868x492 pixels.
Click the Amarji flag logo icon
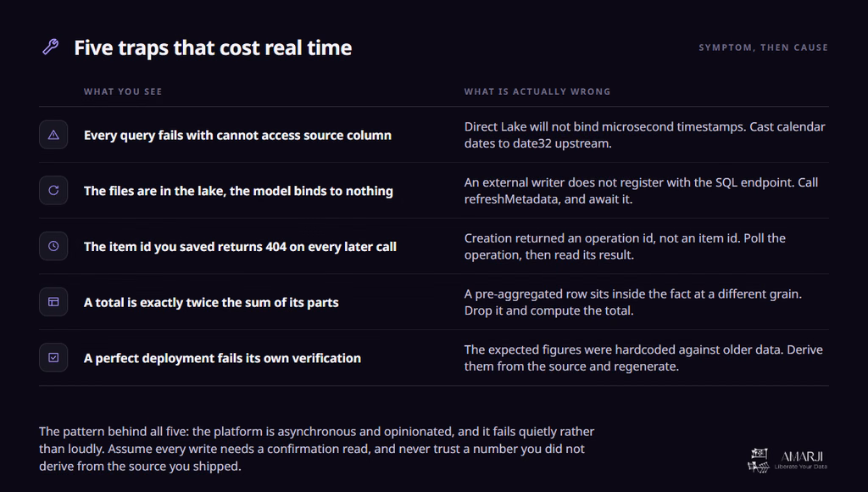click(759, 461)
